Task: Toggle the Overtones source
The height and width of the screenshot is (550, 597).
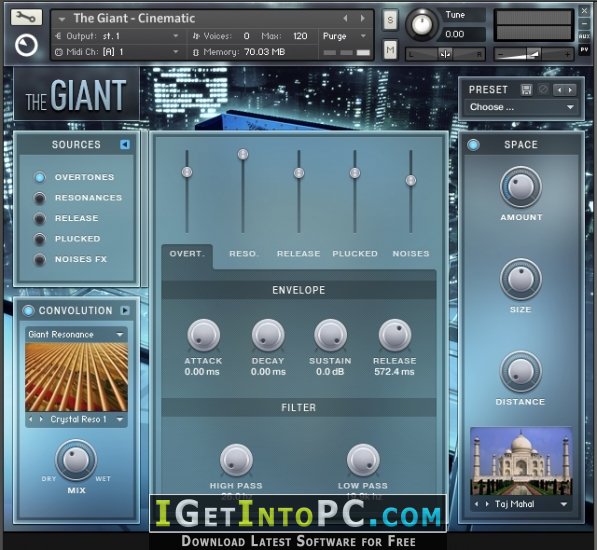Action: pyautogui.click(x=40, y=177)
